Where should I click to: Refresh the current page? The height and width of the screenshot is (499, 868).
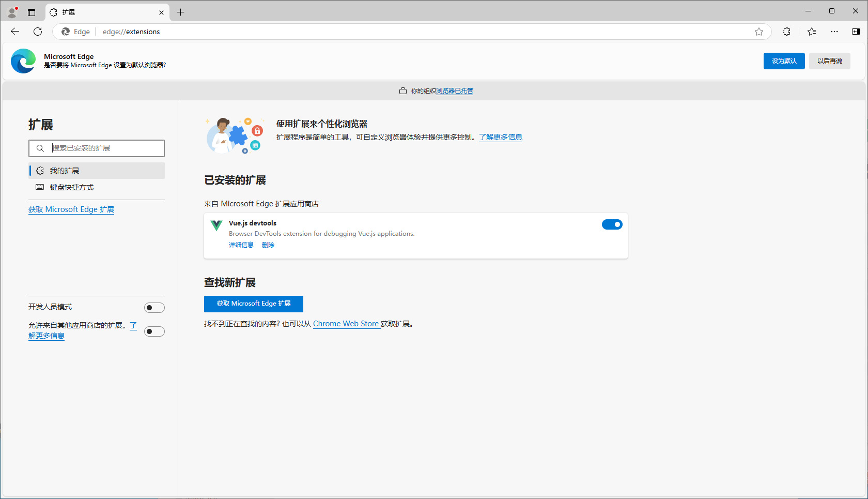tap(38, 32)
